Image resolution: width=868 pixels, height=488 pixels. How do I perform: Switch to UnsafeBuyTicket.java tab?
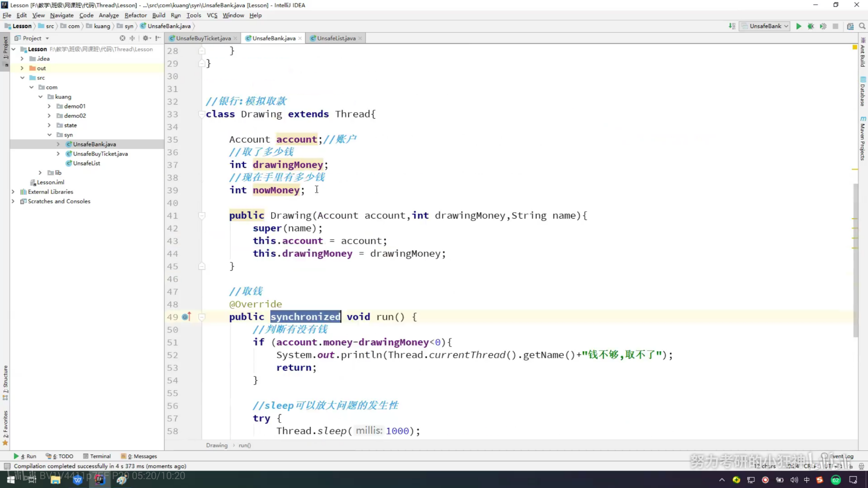tap(203, 38)
